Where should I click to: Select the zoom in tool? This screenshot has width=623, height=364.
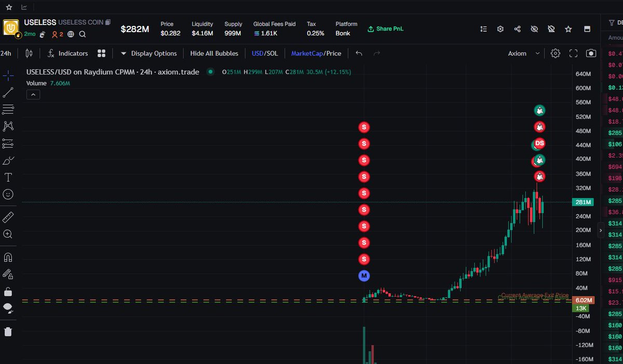8,234
